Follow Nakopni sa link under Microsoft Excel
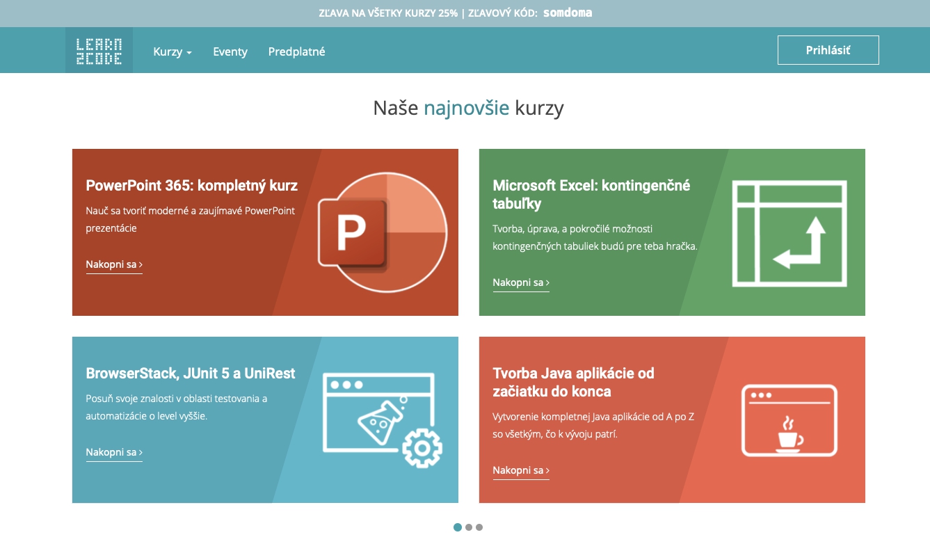 (521, 283)
